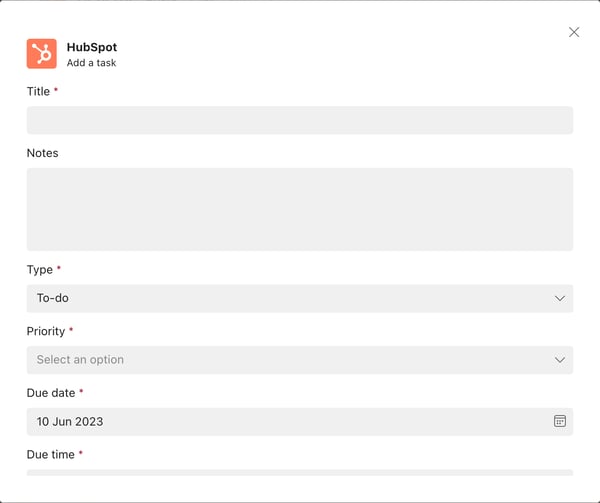The image size is (600, 503).
Task: Click the partially visible Due time field
Action: coord(300,472)
